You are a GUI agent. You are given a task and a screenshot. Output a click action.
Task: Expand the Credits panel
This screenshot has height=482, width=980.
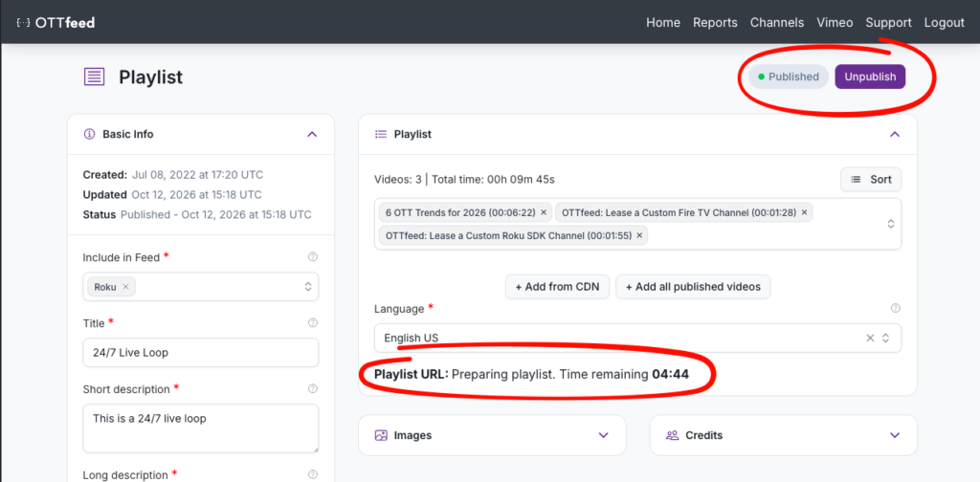click(x=895, y=435)
